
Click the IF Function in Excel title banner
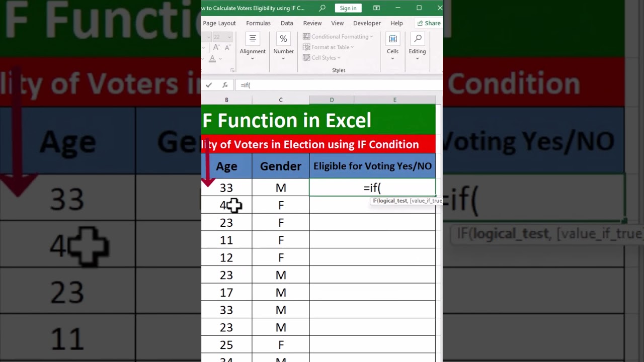click(318, 120)
